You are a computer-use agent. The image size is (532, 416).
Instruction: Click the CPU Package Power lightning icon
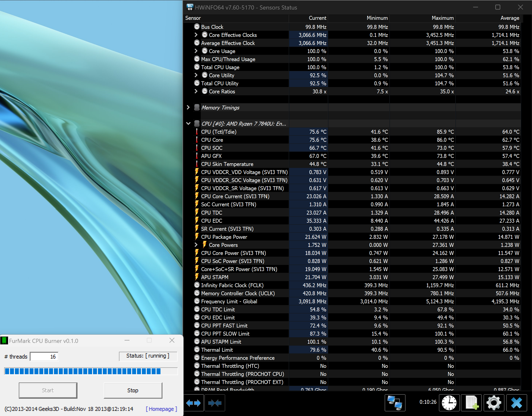pyautogui.click(x=197, y=236)
